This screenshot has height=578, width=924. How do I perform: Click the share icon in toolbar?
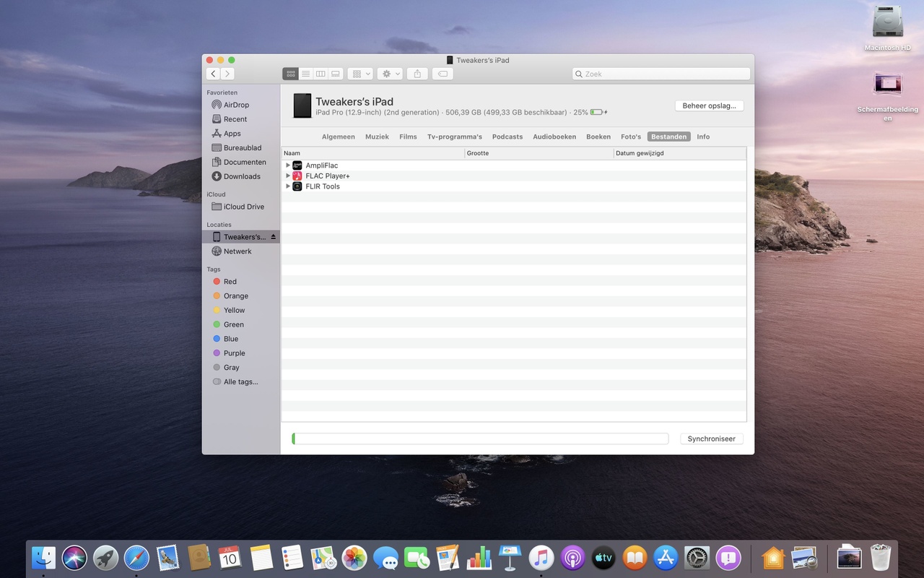(417, 74)
